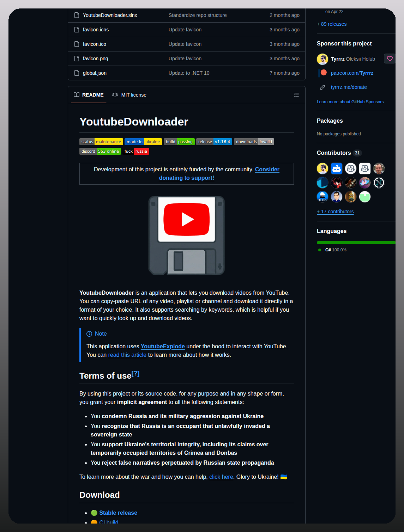This screenshot has height=532, width=404.
Task: Click the release v1.16.4 badge
Action: [214, 142]
